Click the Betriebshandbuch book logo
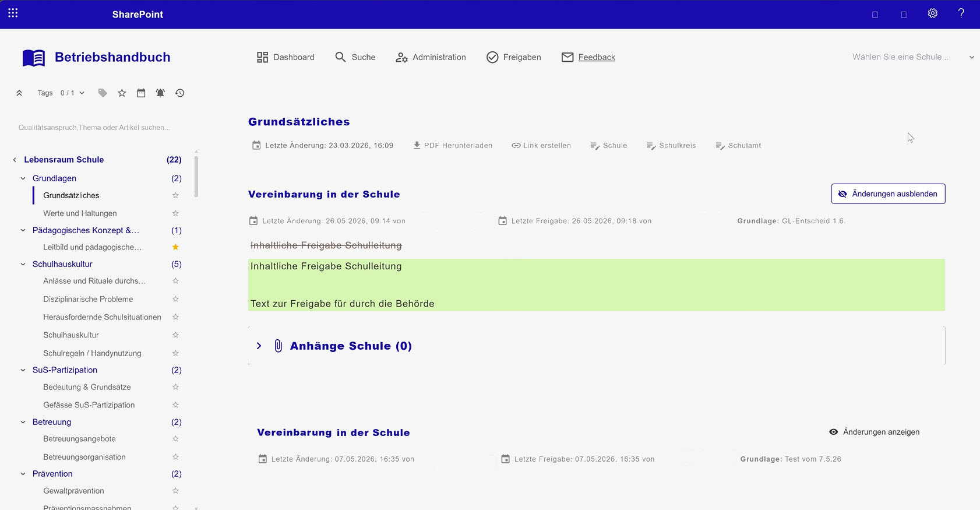 pyautogui.click(x=34, y=58)
